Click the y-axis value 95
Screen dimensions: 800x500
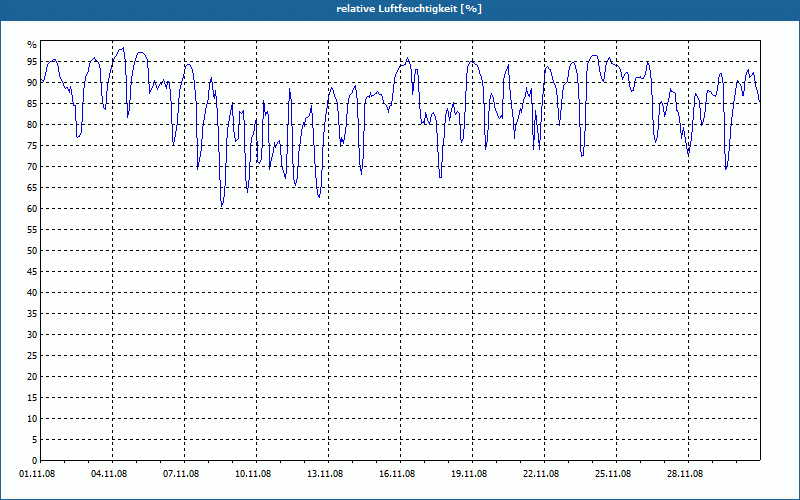click(x=32, y=62)
